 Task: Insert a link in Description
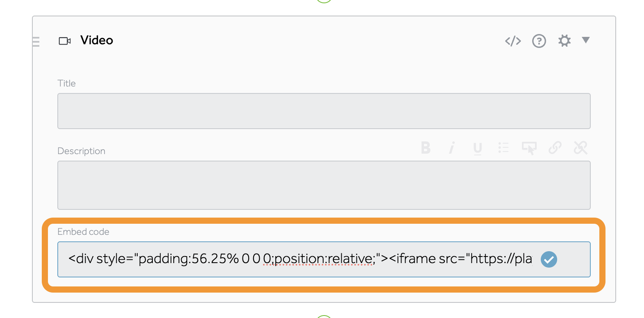click(555, 148)
